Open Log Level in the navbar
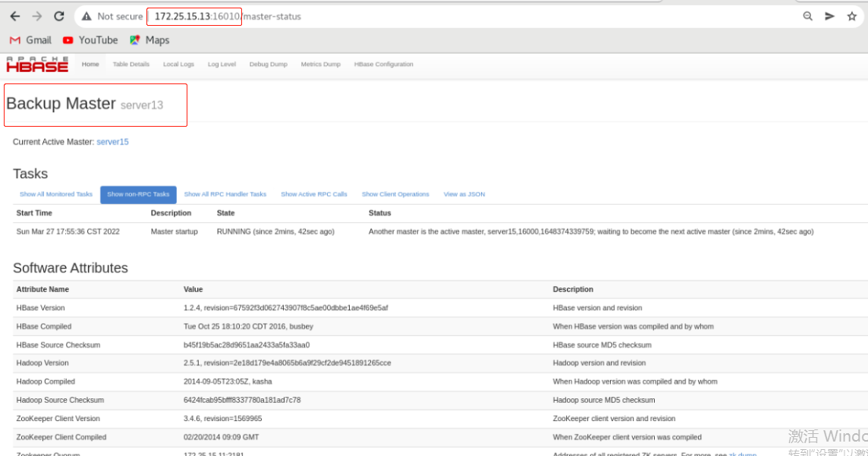Viewport: 868px width, 456px height. coord(222,64)
